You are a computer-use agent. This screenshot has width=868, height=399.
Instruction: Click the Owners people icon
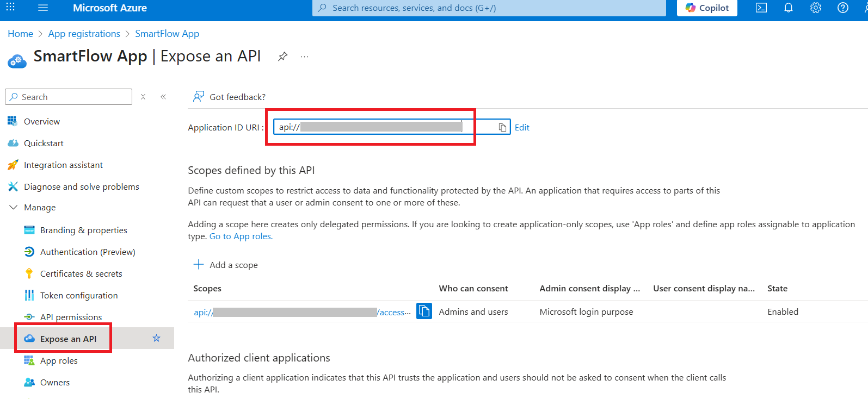(29, 382)
